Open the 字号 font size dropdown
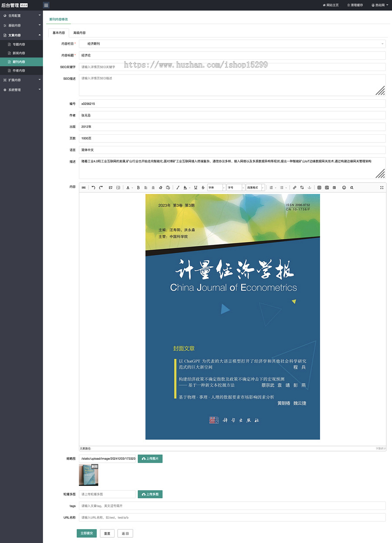This screenshot has height=543, width=392. click(236, 187)
